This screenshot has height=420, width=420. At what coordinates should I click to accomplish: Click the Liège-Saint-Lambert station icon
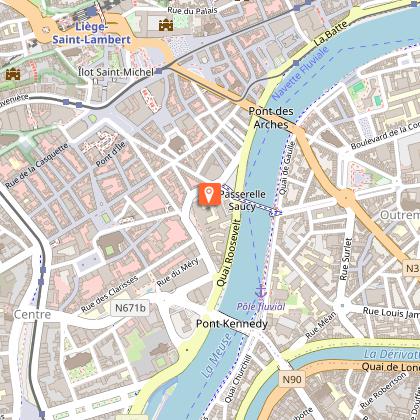tap(91, 12)
